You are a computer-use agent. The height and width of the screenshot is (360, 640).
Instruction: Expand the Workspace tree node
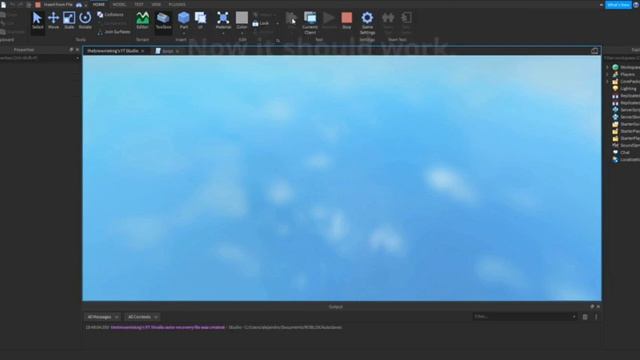(607, 67)
